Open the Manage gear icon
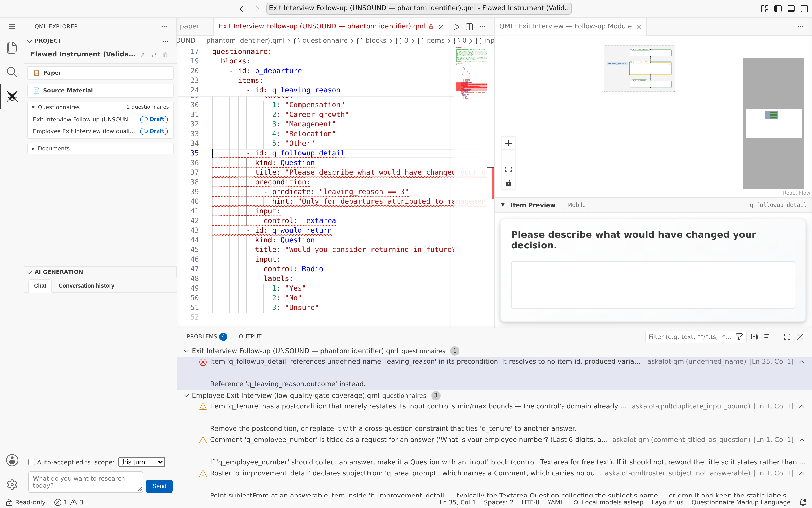Image resolution: width=812 pixels, height=508 pixels. point(12,484)
